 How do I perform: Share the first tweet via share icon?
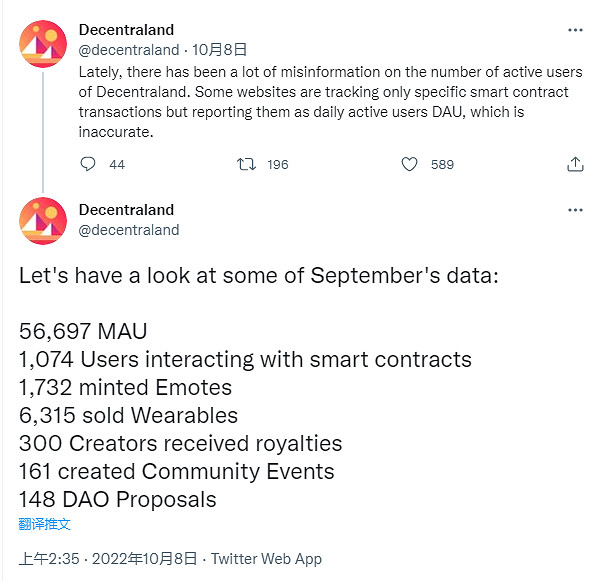click(x=575, y=164)
